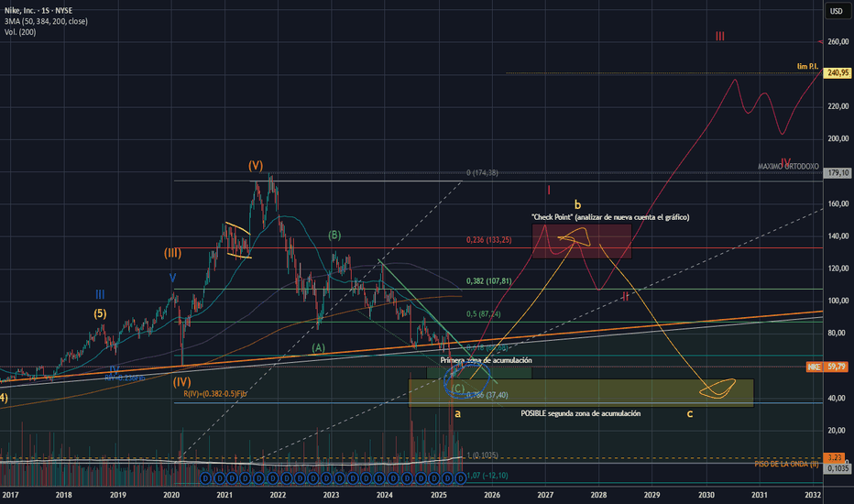854x504 pixels.
Task: Select the orange triangle shape in Check Point box
Action: 575,237
